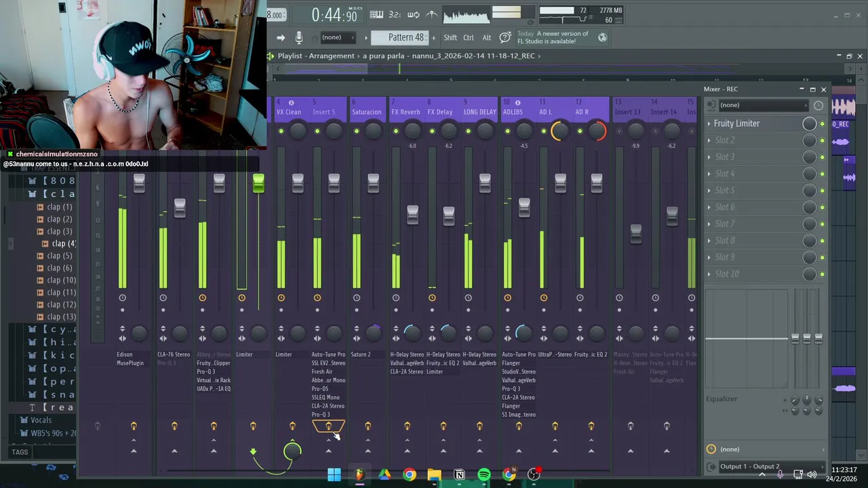Click the Shift key indicator
The width and height of the screenshot is (868, 488).
(450, 38)
